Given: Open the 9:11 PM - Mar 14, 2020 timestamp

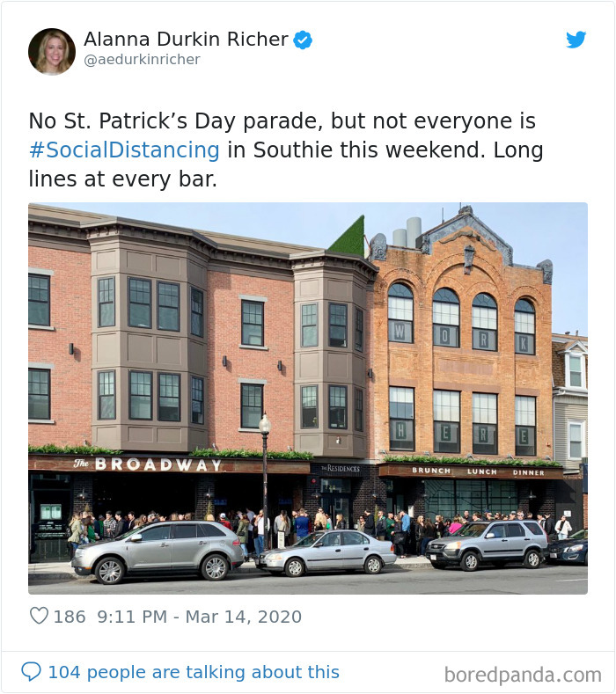Looking at the screenshot, I should pos(199,617).
